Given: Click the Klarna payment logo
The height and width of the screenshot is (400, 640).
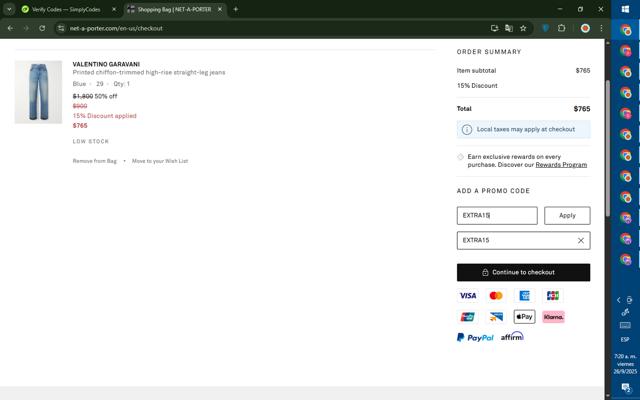Looking at the screenshot, I should [553, 317].
